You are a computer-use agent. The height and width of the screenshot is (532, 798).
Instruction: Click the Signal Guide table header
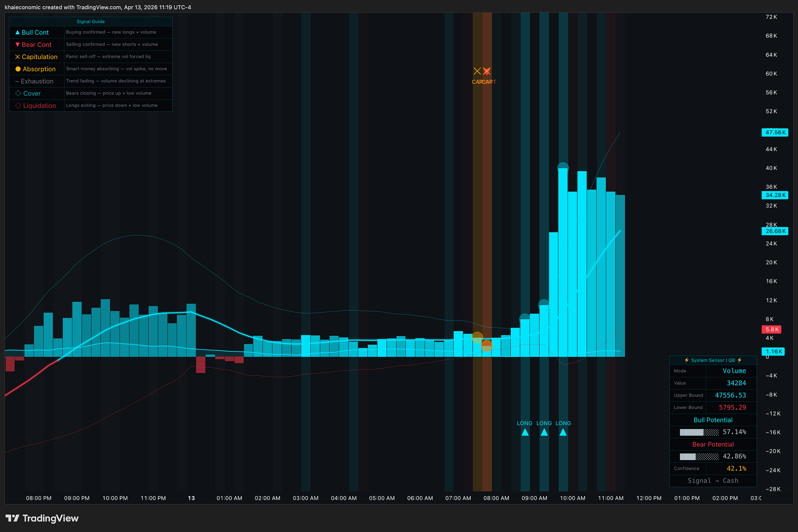pyautogui.click(x=91, y=21)
